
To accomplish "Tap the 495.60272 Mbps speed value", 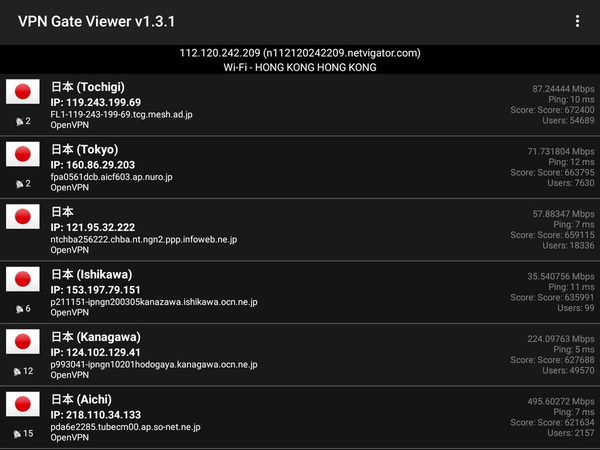I will point(561,401).
